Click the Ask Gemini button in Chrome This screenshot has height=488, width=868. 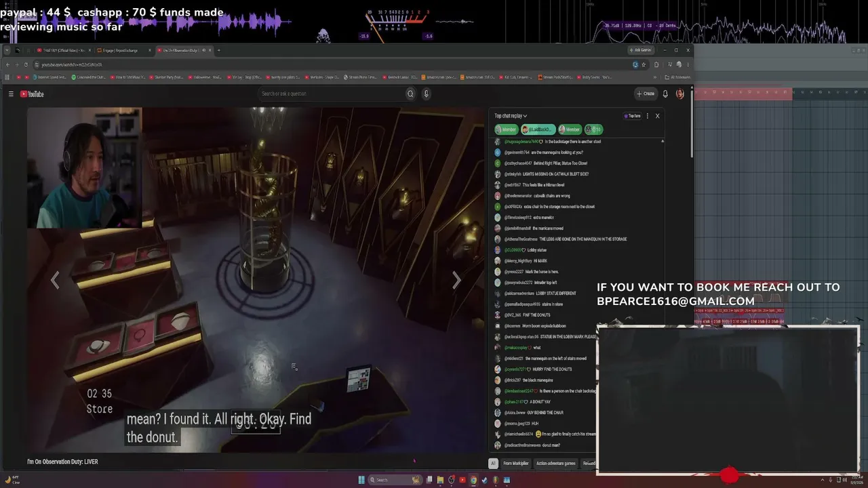641,50
